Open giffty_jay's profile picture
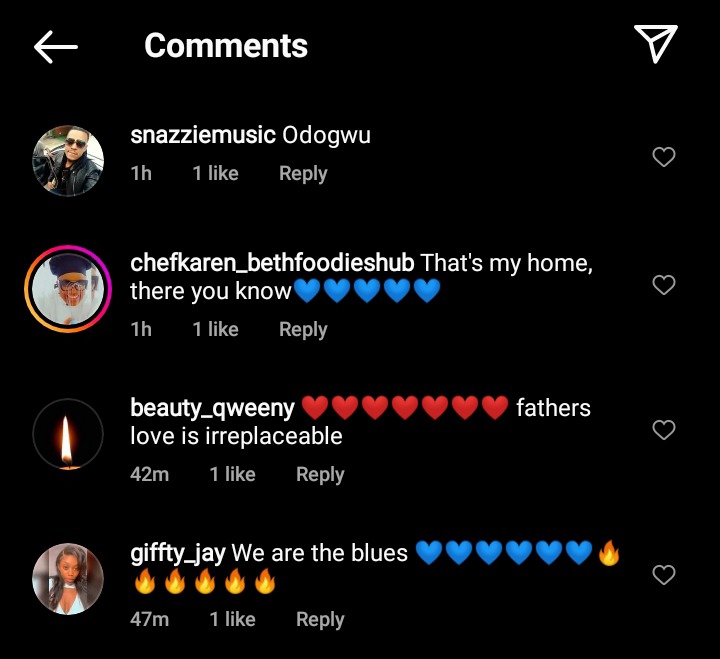The image size is (720, 659). point(68,579)
